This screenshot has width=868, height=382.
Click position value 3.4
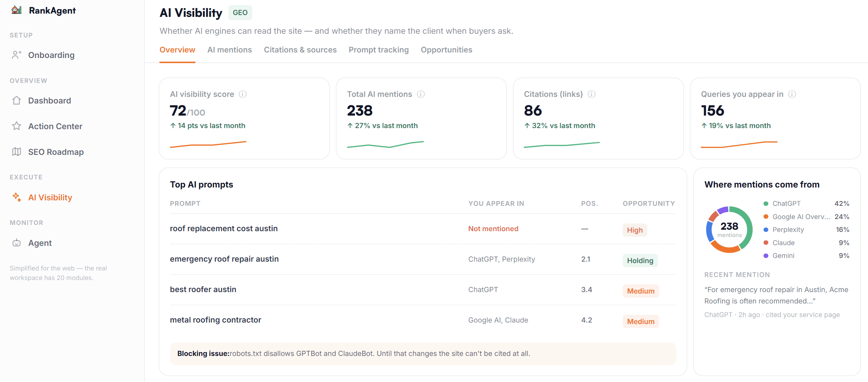click(586, 290)
